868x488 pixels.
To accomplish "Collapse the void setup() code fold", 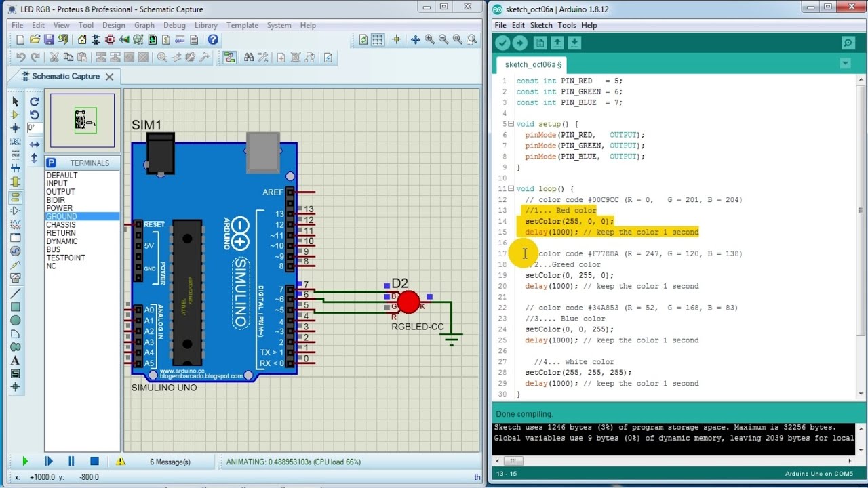I will click(x=511, y=124).
